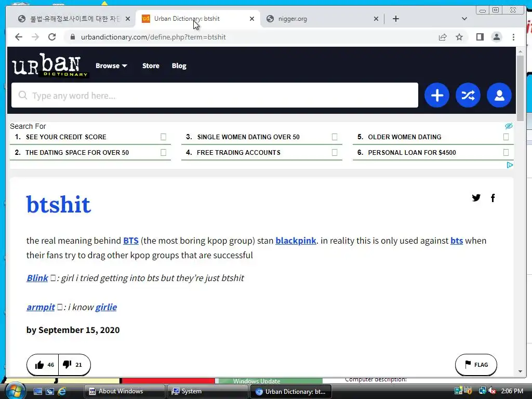Click the muted volume tray icon

coord(492,391)
